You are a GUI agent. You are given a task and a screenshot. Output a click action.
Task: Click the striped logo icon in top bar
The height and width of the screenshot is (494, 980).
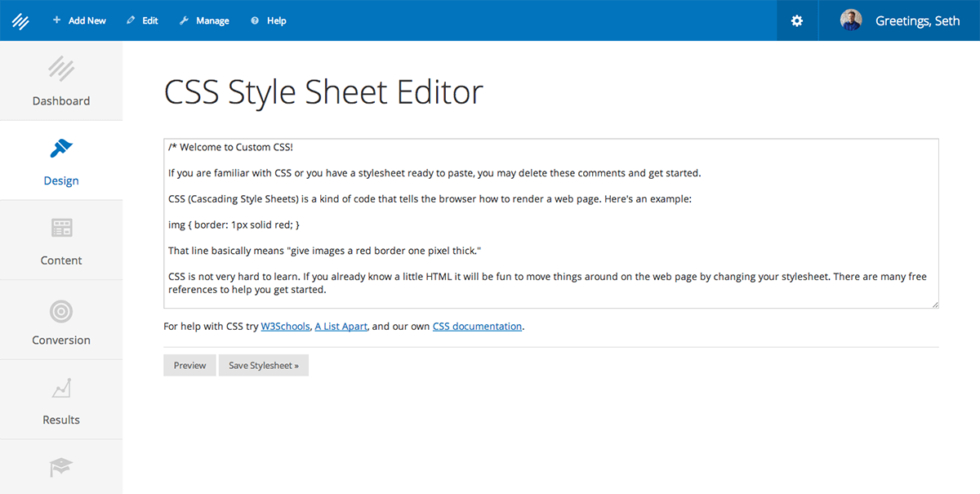pyautogui.click(x=20, y=20)
